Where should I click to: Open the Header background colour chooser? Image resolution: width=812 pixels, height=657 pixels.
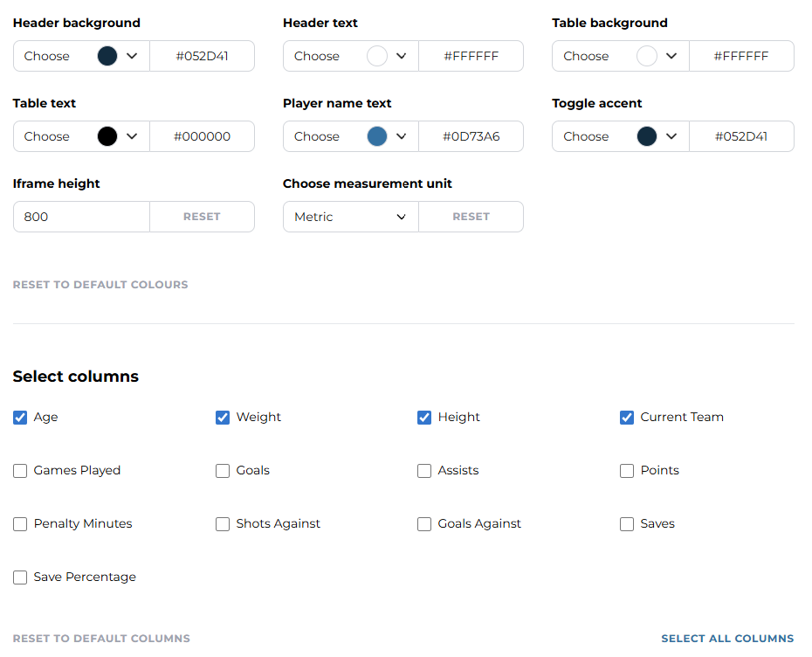click(x=81, y=56)
